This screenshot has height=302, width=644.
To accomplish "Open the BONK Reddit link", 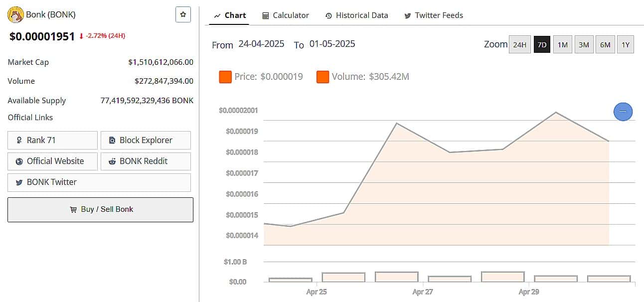I will click(146, 161).
